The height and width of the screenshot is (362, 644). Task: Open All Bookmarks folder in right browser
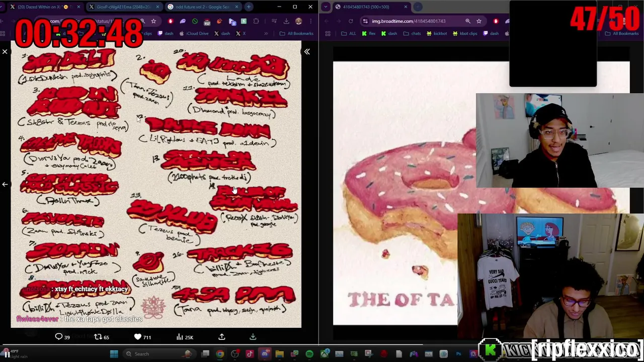click(622, 34)
